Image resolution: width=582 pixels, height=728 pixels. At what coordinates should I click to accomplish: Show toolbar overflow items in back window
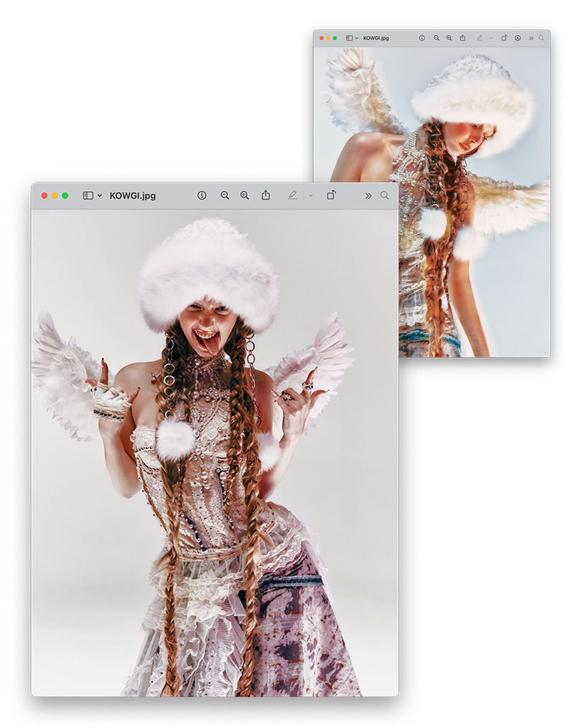[x=531, y=38]
